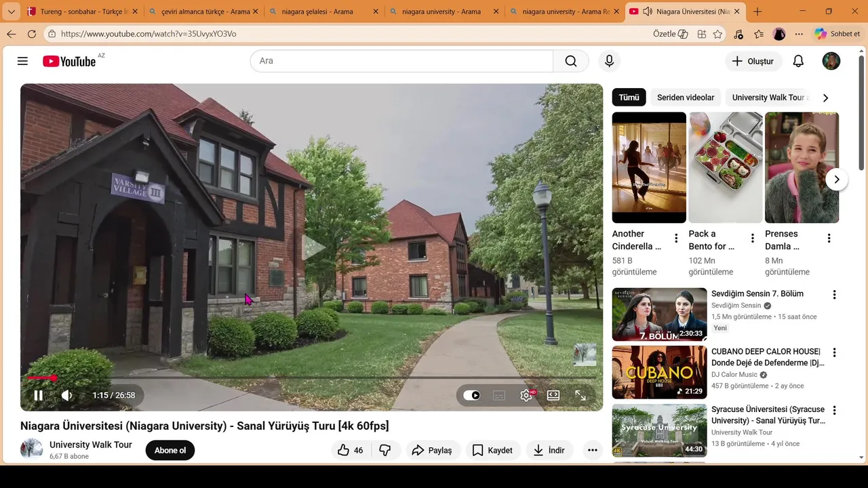Seek on the video progress bar
The image size is (868, 488).
(312, 378)
